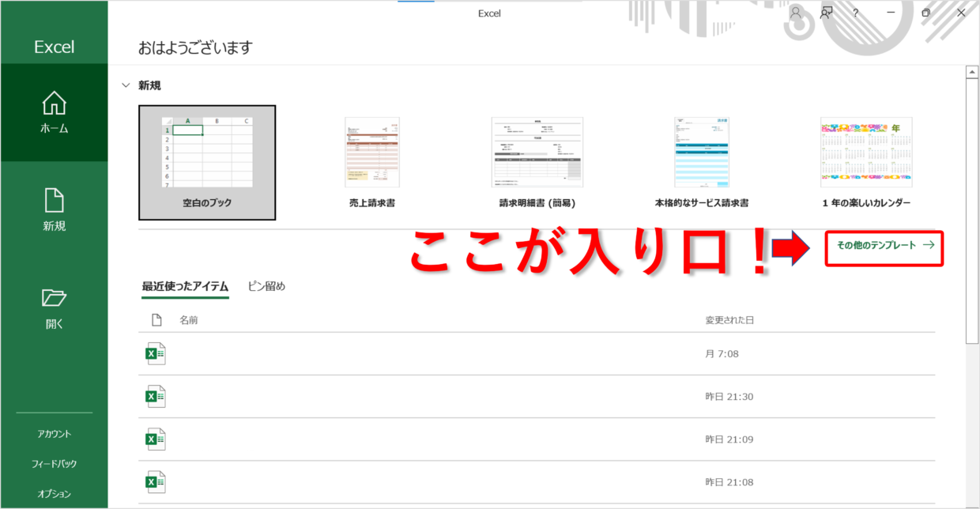980x509 pixels.
Task: Sort by 変更された日 column header
Action: (729, 320)
